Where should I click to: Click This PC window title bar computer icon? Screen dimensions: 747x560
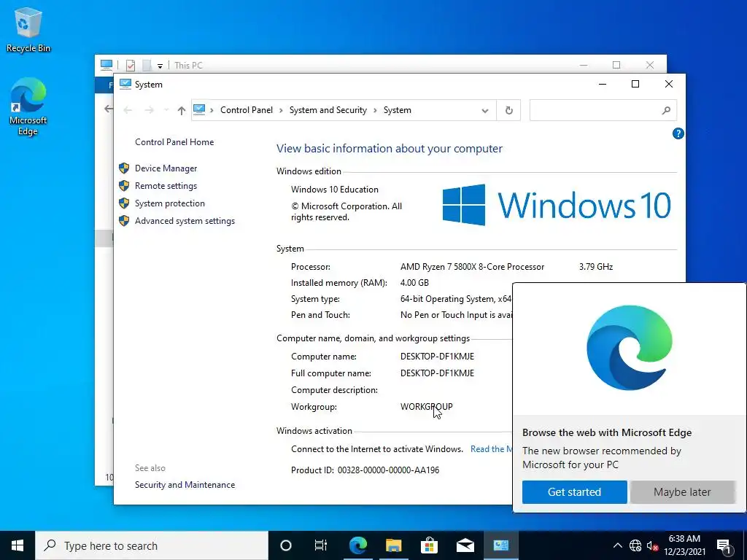coord(107,65)
